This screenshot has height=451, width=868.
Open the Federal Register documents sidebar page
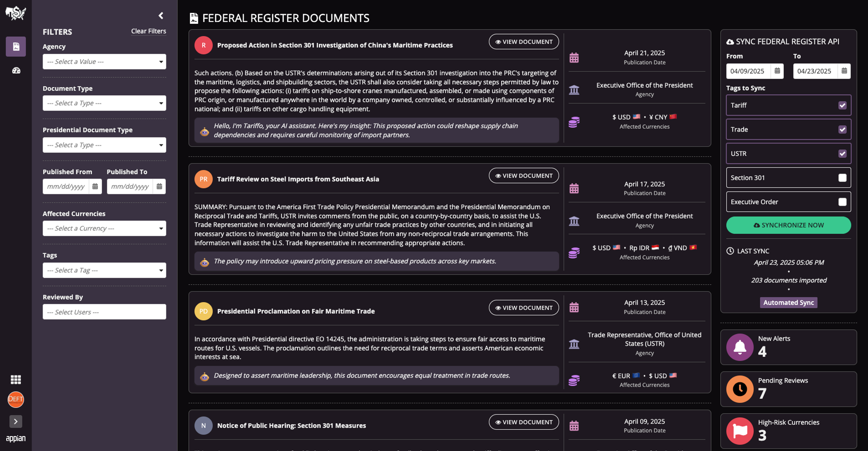(x=16, y=47)
